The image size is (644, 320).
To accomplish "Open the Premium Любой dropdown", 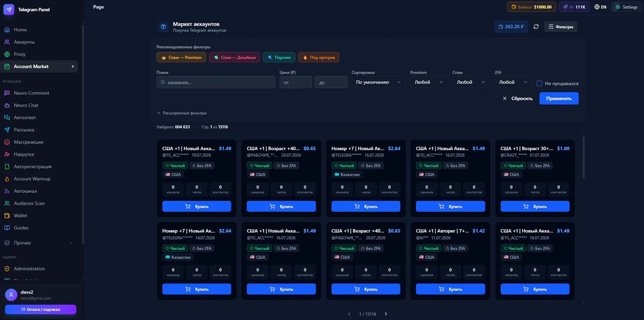I will (x=429, y=82).
